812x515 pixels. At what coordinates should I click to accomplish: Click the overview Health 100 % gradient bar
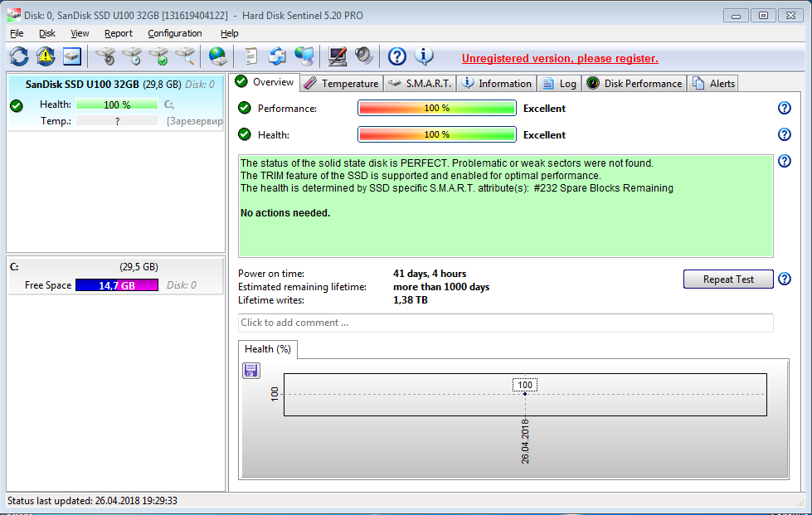[436, 134]
